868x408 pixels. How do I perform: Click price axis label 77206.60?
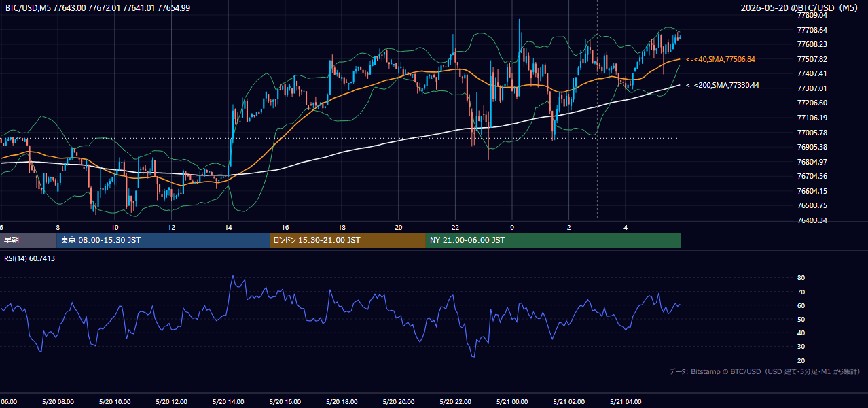pyautogui.click(x=813, y=103)
